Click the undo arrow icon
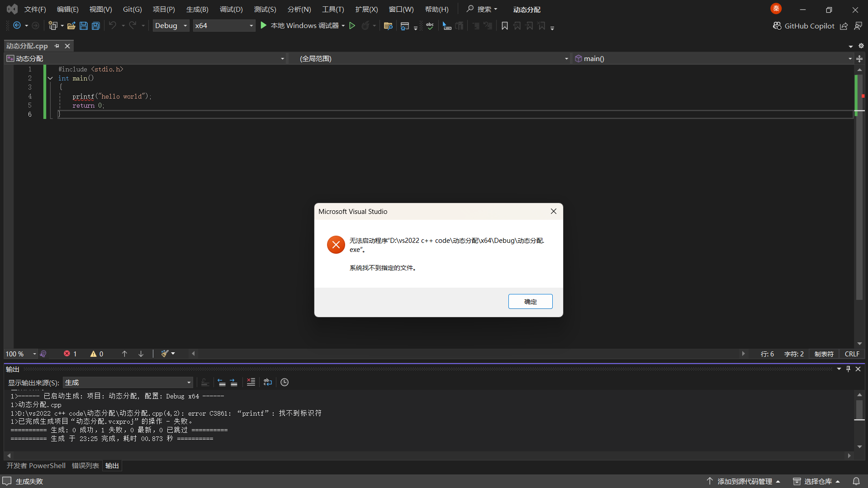 [x=113, y=26]
